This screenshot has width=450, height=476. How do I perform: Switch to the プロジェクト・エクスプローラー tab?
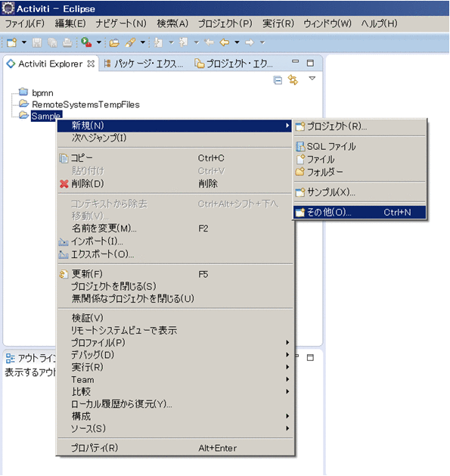[x=234, y=64]
